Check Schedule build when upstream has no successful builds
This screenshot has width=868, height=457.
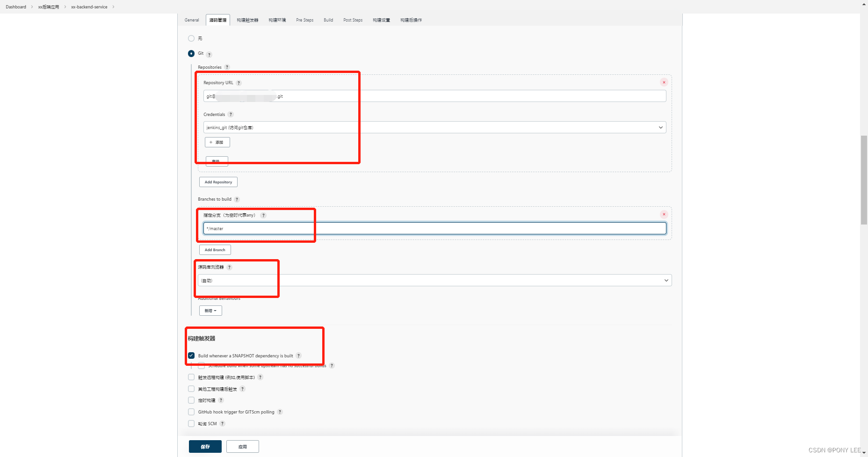coord(202,366)
